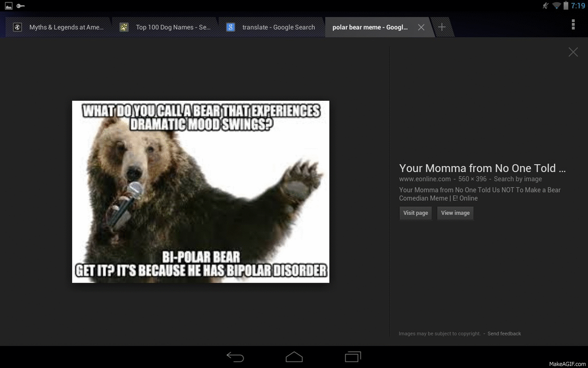Tap the key (VPN) status icon
The height and width of the screenshot is (368, 588).
(x=20, y=6)
